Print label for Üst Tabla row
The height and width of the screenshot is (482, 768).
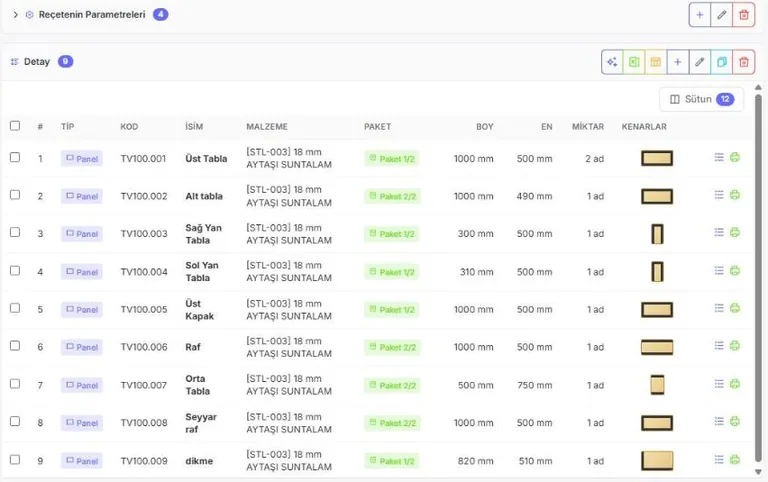[x=735, y=157]
